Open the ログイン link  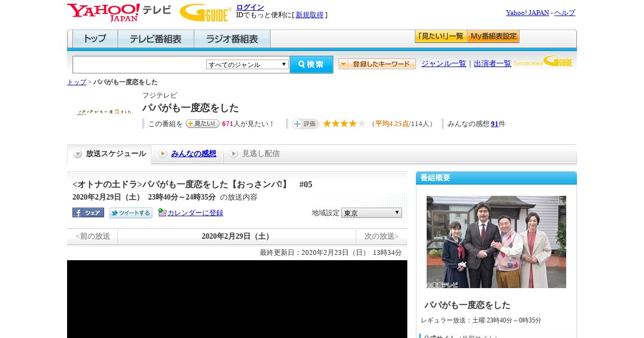coord(250,7)
